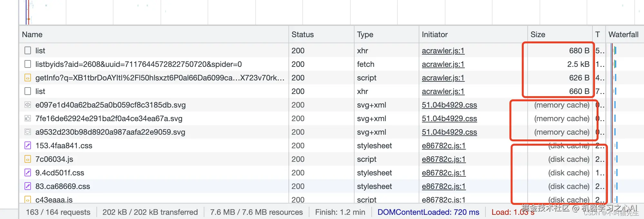
Task: Click the eye SVG file icon
Action: [28, 105]
